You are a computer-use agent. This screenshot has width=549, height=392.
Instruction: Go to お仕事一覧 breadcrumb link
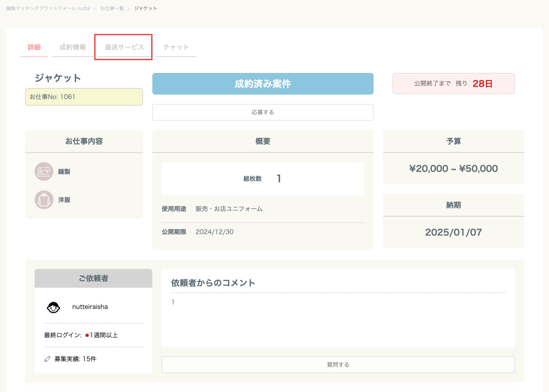(x=112, y=8)
